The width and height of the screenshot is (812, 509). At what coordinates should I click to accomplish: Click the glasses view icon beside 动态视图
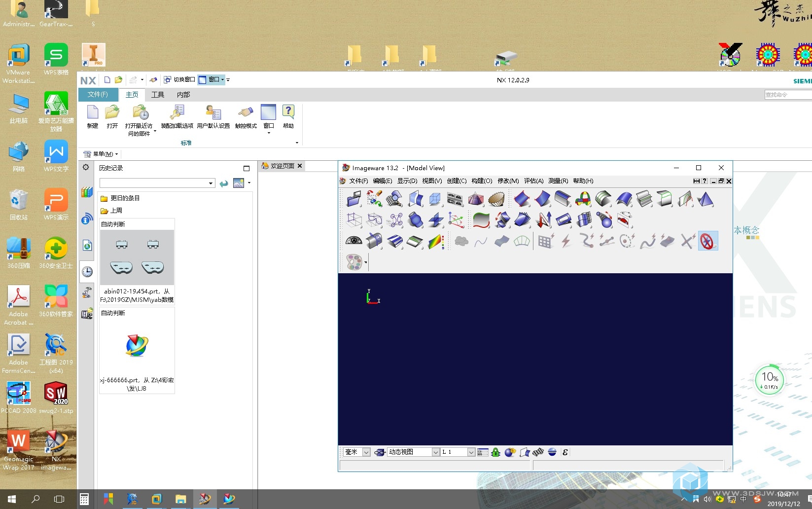(x=380, y=452)
